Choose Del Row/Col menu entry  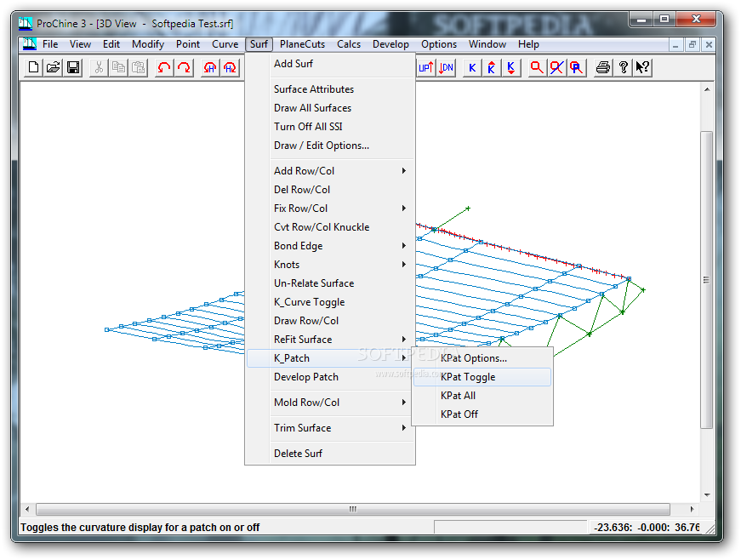(x=330, y=190)
